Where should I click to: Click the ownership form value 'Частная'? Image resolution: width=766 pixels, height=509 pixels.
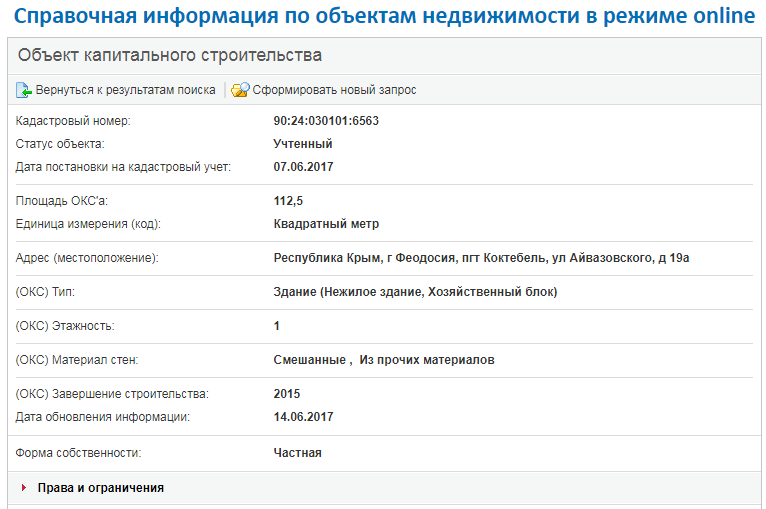(297, 453)
